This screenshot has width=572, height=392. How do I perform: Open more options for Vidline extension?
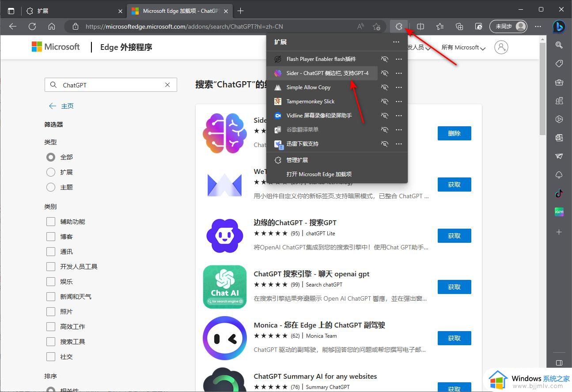399,116
